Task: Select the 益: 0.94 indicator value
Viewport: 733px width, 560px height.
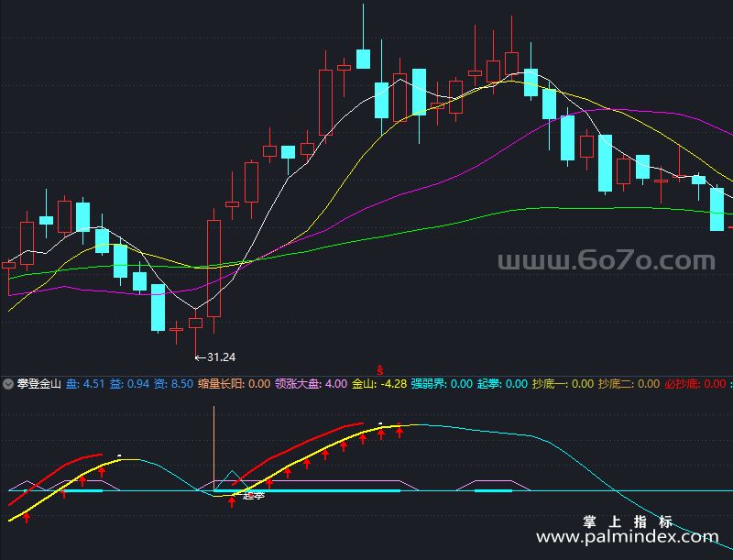Action: [x=129, y=384]
